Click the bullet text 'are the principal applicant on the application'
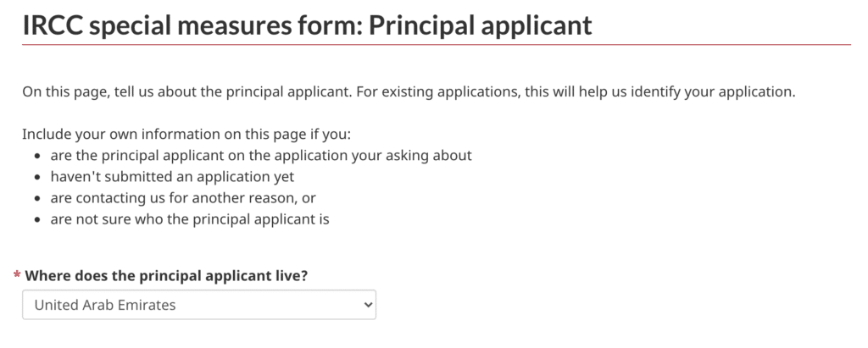 coord(260,156)
